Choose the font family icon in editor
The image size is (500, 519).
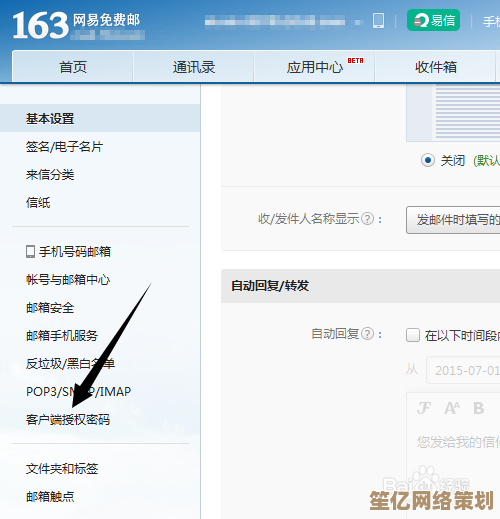(424, 408)
